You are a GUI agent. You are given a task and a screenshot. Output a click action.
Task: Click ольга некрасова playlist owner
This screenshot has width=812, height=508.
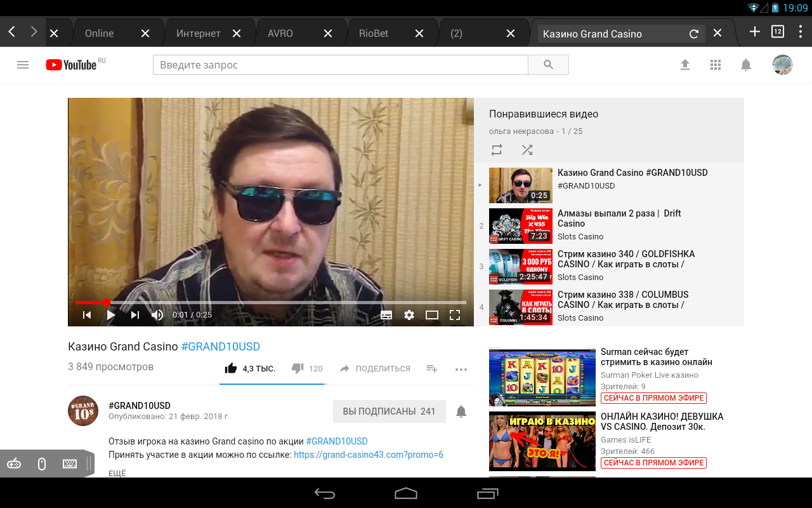click(x=521, y=131)
